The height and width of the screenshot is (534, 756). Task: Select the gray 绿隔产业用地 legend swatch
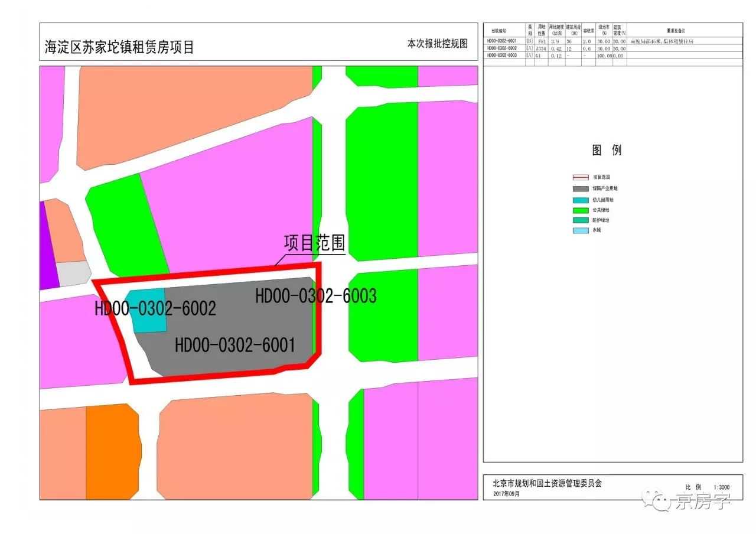click(x=581, y=188)
